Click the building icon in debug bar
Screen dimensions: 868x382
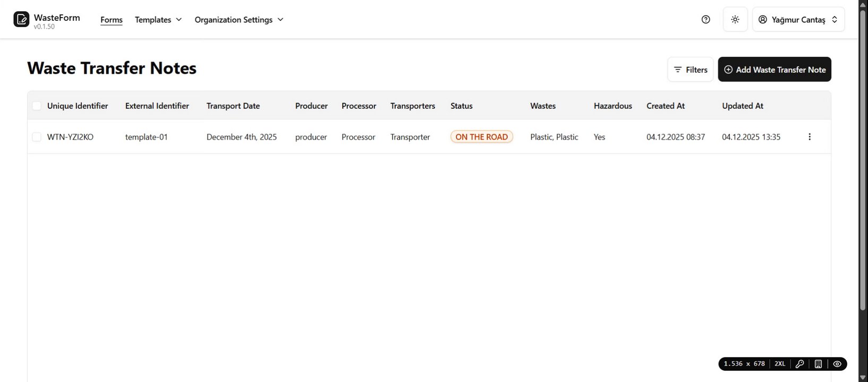tap(818, 364)
